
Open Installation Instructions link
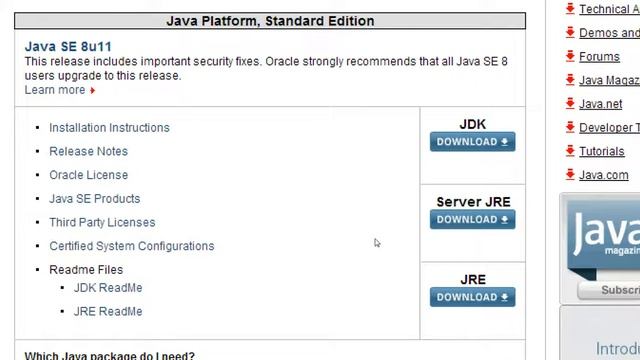tap(109, 128)
